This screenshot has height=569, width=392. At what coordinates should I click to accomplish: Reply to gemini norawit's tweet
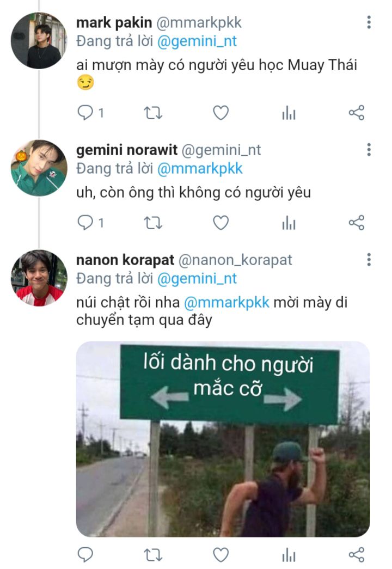tap(85, 222)
